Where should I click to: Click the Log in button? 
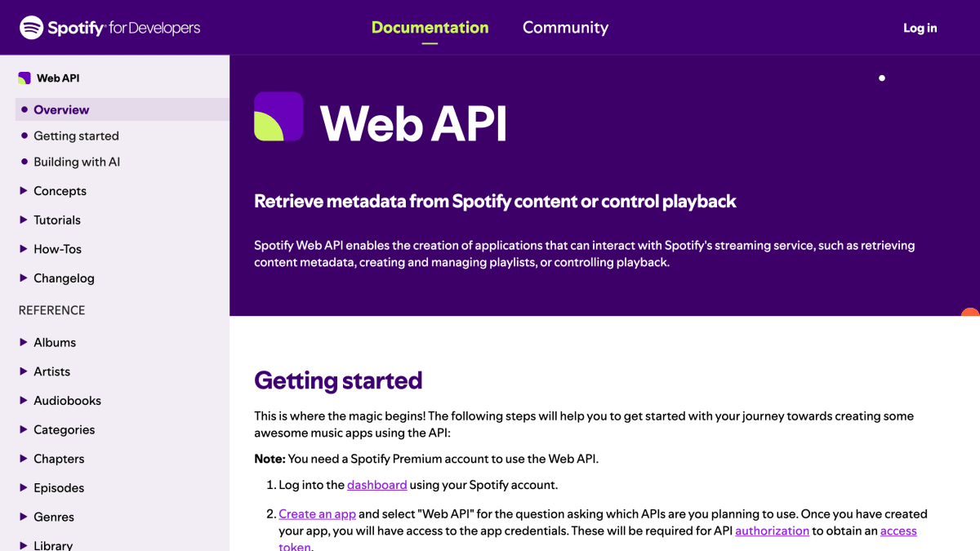[x=920, y=28]
